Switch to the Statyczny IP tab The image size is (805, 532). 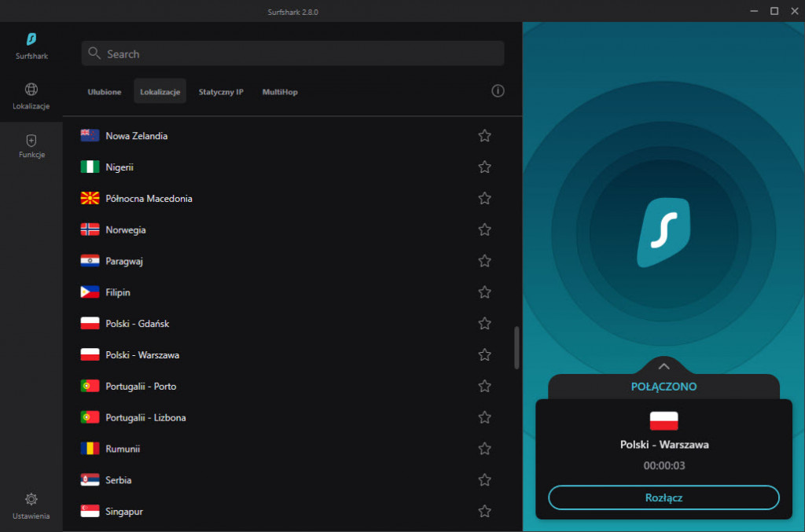[221, 92]
